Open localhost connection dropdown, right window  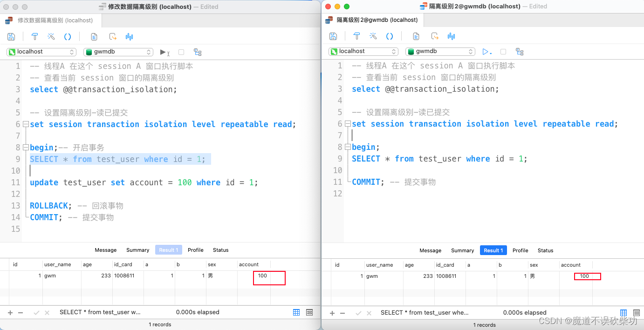click(x=363, y=51)
